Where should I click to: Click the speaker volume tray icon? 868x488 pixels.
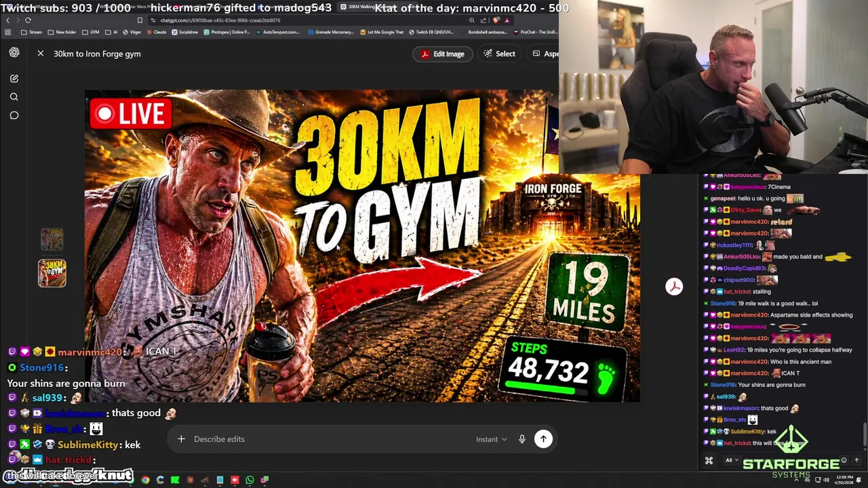pos(827,480)
